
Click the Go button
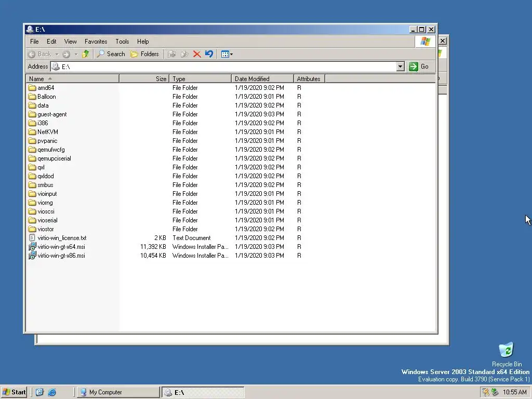pos(419,66)
